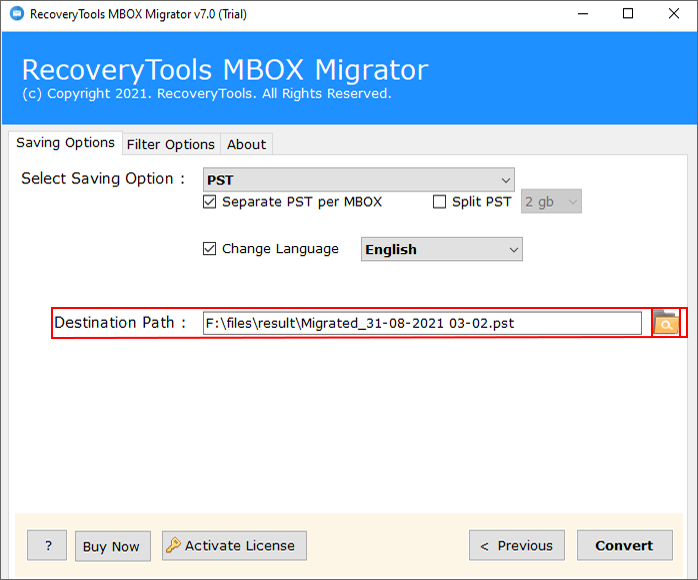The width and height of the screenshot is (698, 580).
Task: Open the Activate License dialog
Action: [x=234, y=545]
